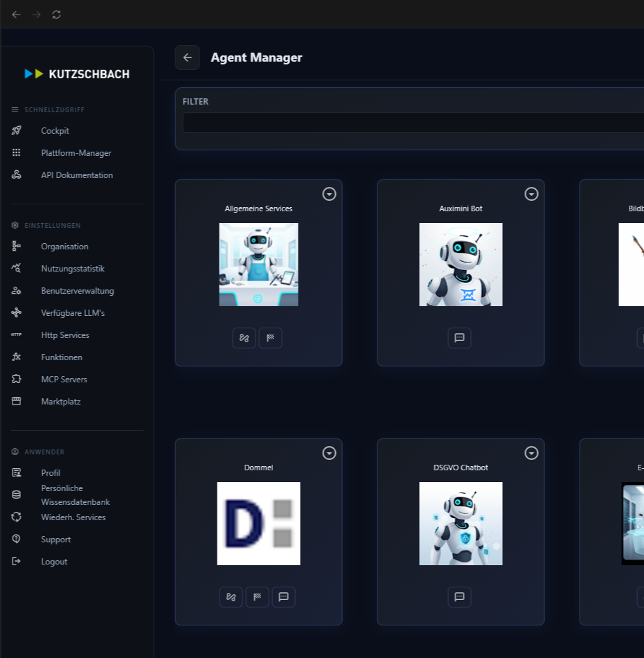Click the browser forward arrow

click(37, 15)
